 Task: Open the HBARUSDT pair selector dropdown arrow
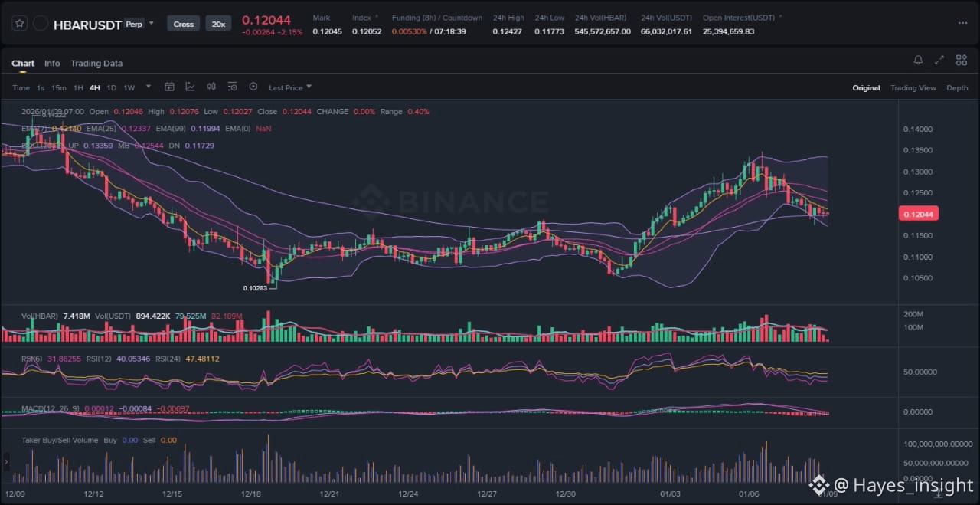click(151, 23)
